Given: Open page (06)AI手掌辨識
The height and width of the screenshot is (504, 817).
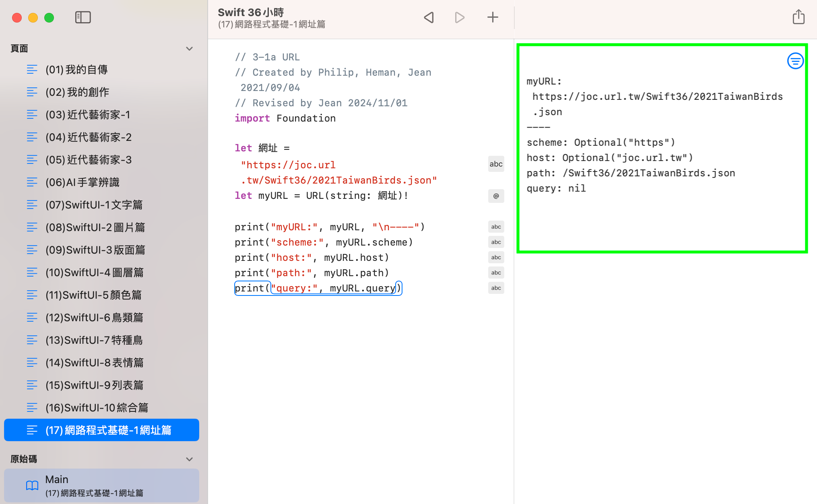Looking at the screenshot, I should (x=82, y=182).
